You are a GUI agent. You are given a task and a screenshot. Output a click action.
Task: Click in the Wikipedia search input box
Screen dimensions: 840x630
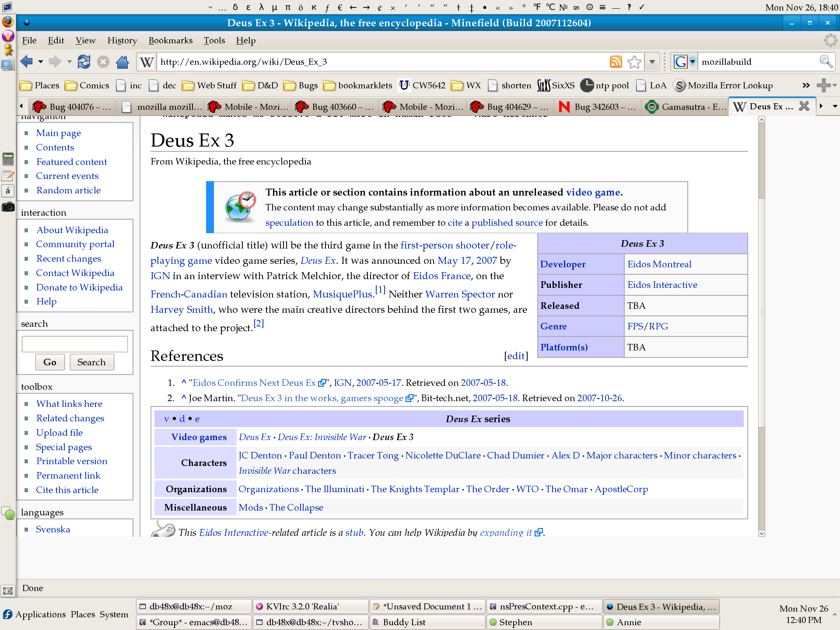[75, 344]
